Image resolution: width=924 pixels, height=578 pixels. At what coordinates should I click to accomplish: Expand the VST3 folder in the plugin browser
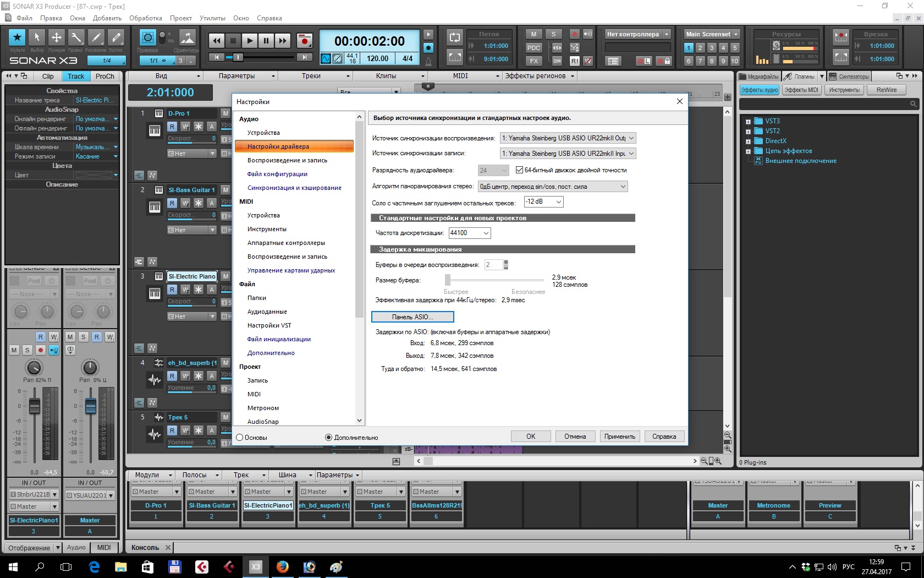click(x=748, y=122)
